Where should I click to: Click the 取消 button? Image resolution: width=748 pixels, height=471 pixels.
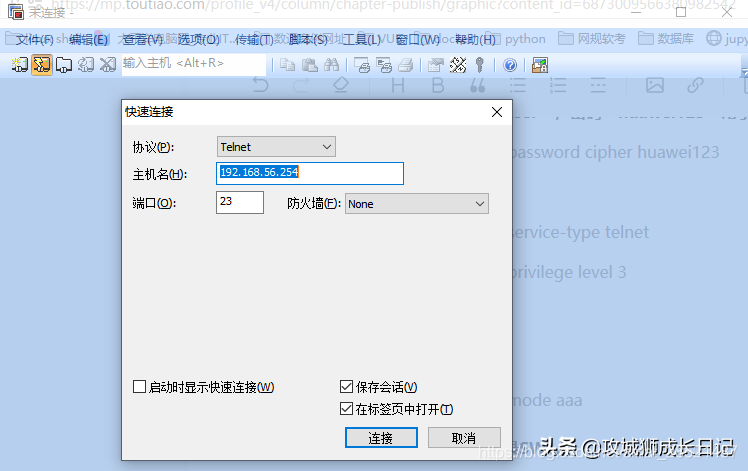pos(464,438)
